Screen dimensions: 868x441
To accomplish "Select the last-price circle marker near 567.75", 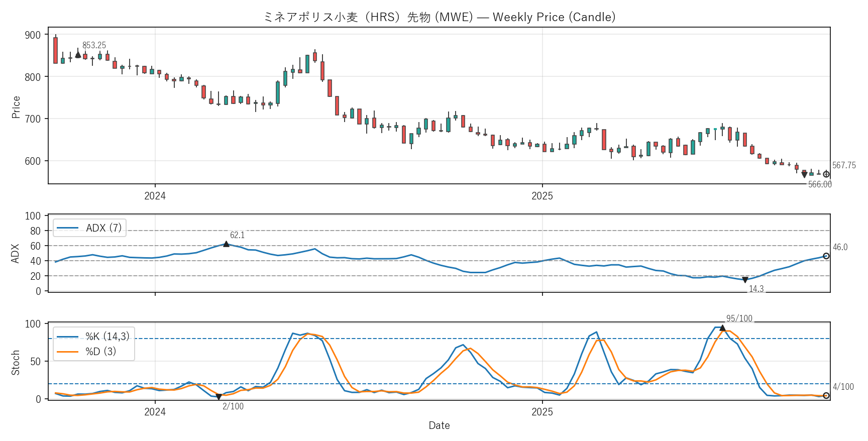I will [x=826, y=174].
